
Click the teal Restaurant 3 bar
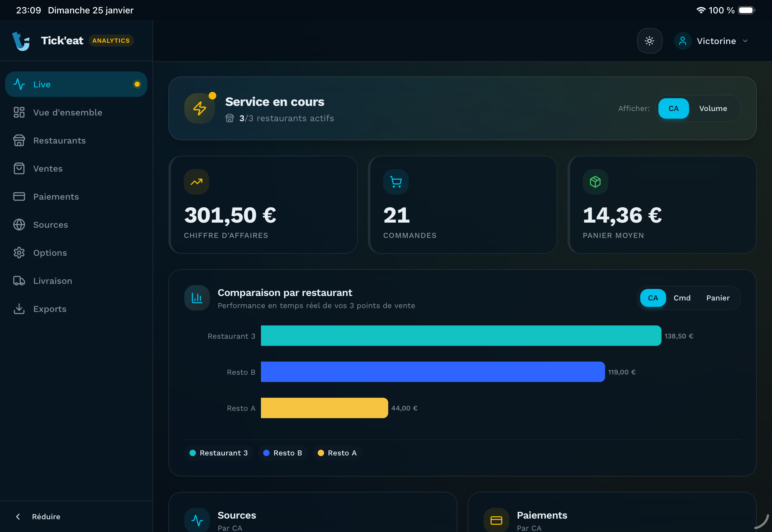tap(461, 336)
